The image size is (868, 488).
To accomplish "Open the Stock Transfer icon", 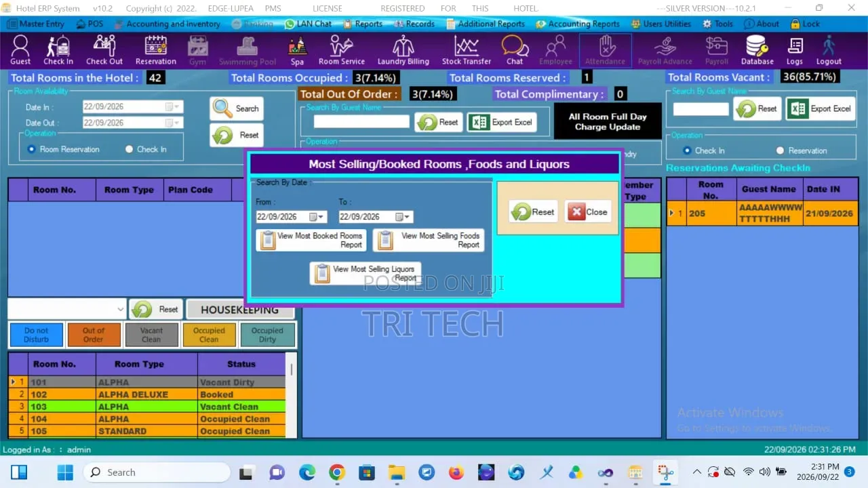I will click(467, 50).
